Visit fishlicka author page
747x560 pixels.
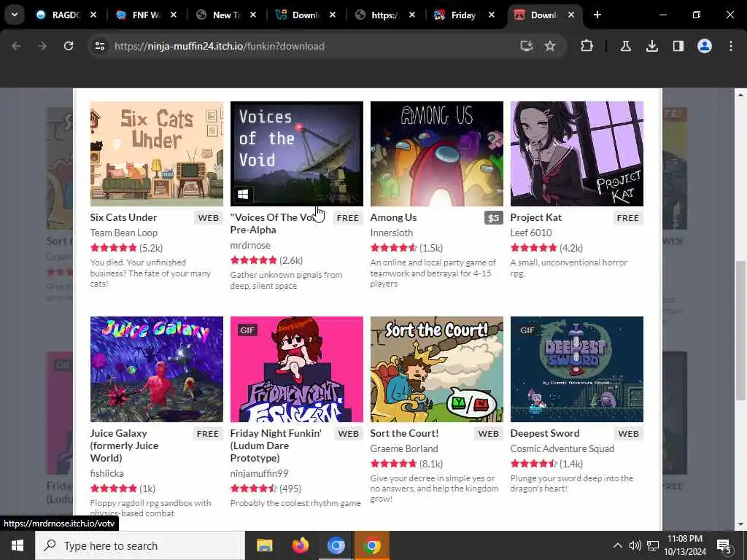(x=107, y=473)
